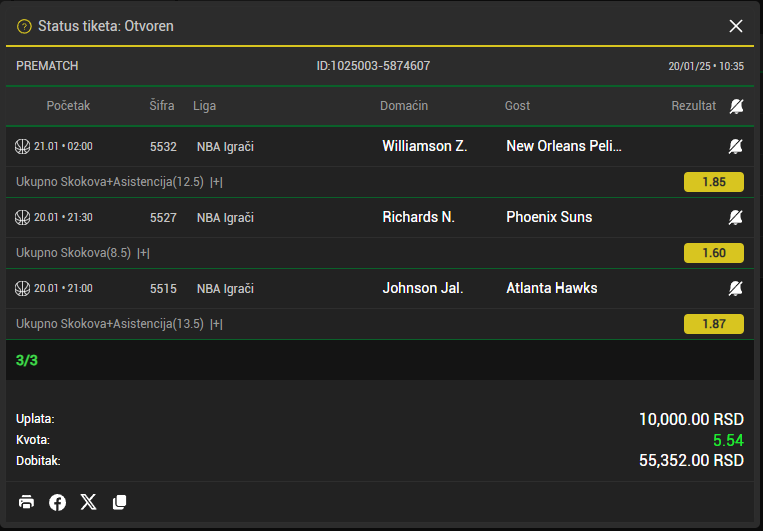This screenshot has width=763, height=531.
Task: Click basketball icon for Johnson Jal. row
Action: pyautogui.click(x=22, y=289)
